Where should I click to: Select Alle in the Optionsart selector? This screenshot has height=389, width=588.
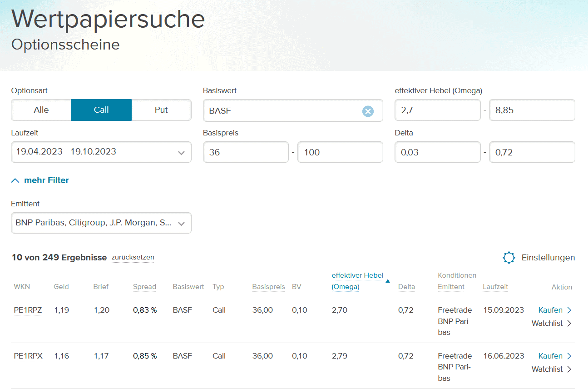40,110
